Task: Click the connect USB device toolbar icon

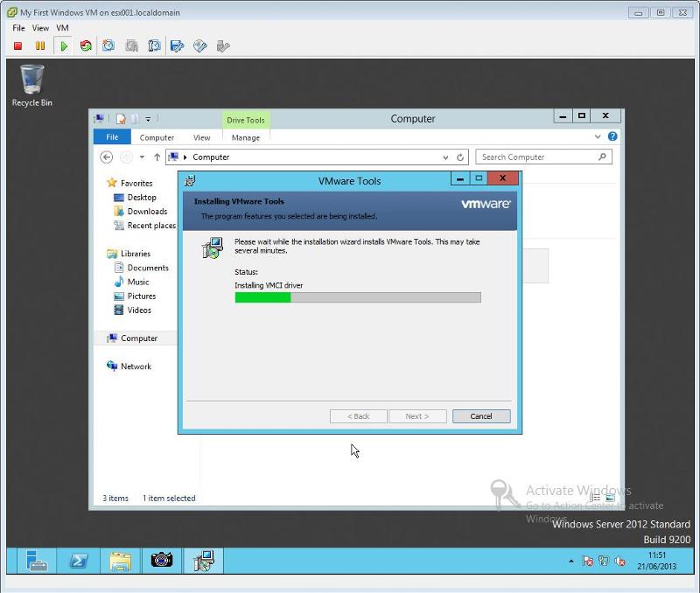Action: [x=223, y=46]
